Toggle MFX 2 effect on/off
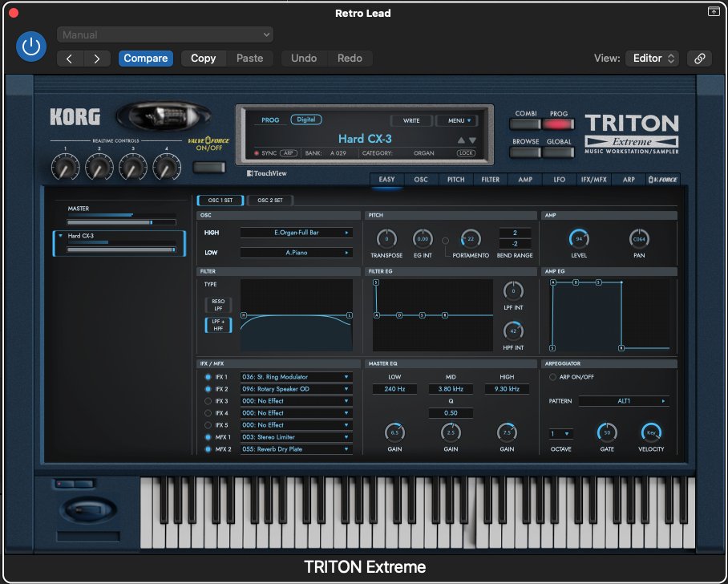The height and width of the screenshot is (584, 728). [x=208, y=449]
